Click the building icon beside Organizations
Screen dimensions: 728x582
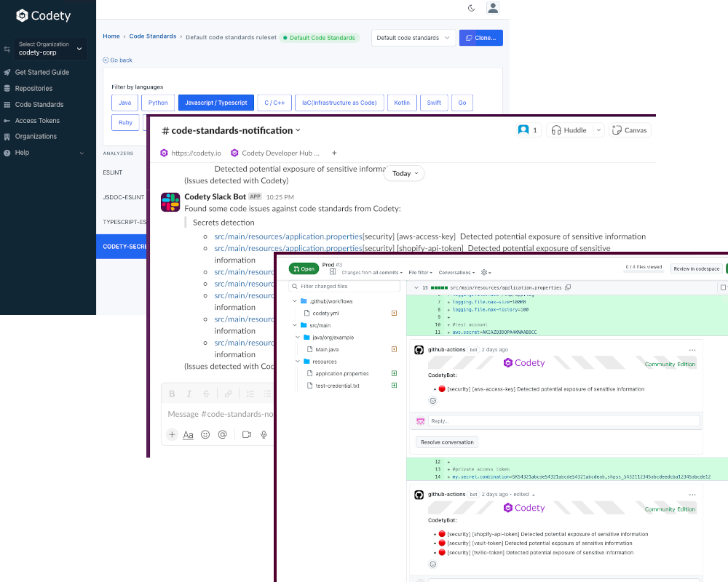(x=7, y=137)
